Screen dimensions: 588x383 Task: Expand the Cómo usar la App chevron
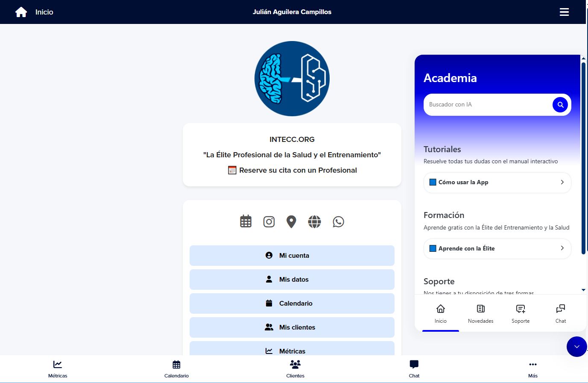(562, 182)
